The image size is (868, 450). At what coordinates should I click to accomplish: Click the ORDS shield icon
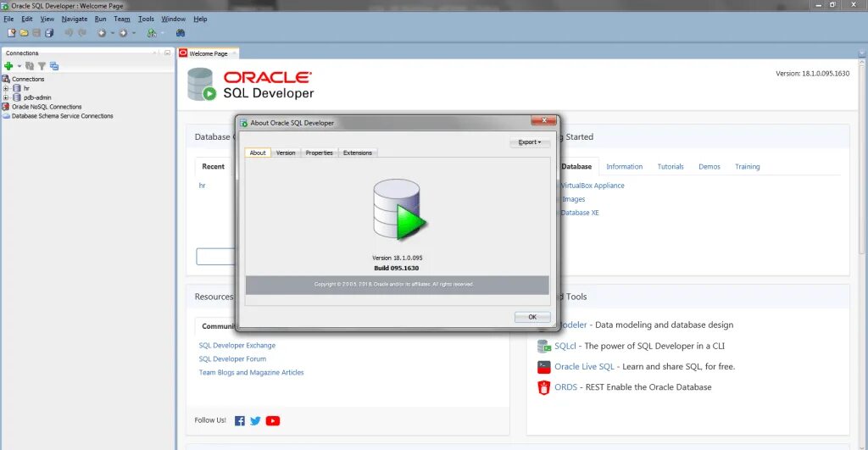coord(544,387)
